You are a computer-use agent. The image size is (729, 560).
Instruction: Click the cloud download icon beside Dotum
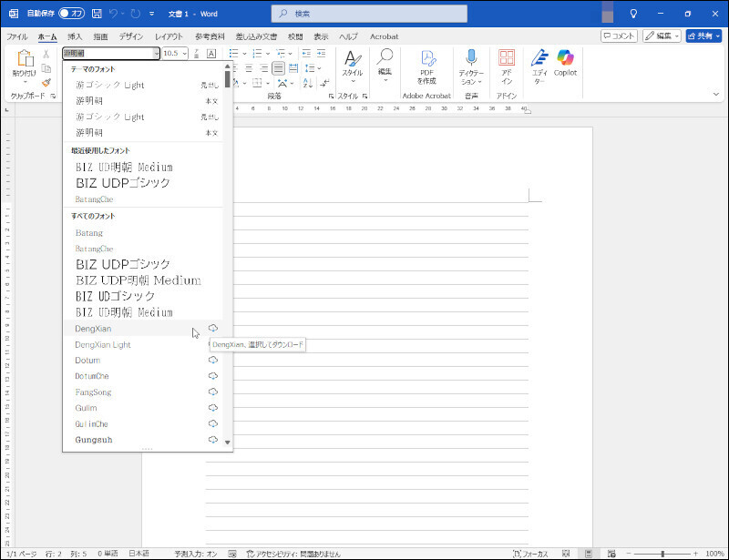coord(213,361)
